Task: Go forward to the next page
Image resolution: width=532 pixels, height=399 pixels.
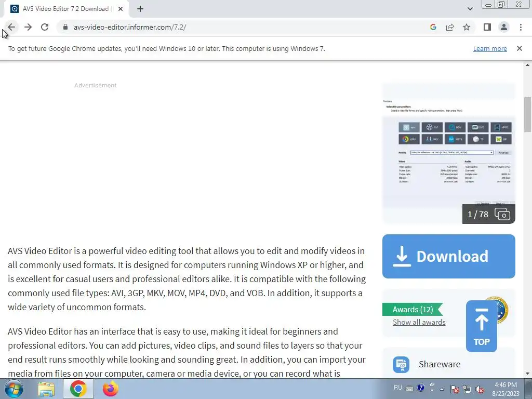Action: (x=28, y=27)
